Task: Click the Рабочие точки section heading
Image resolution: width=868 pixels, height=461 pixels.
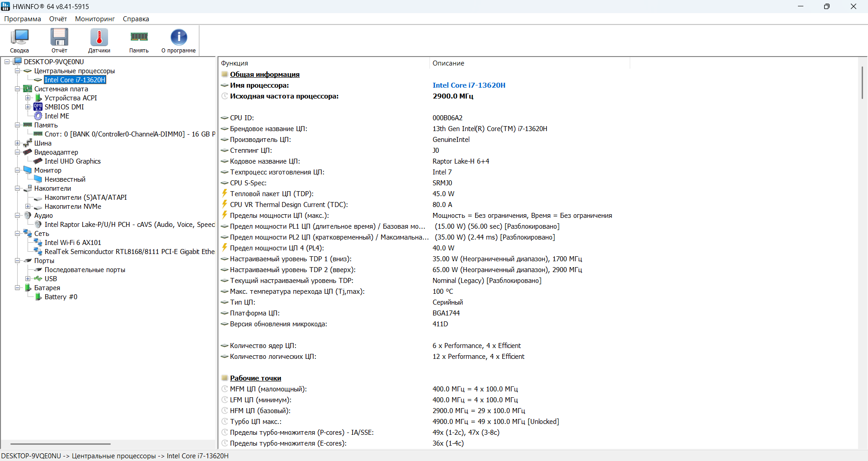Action: 255,378
